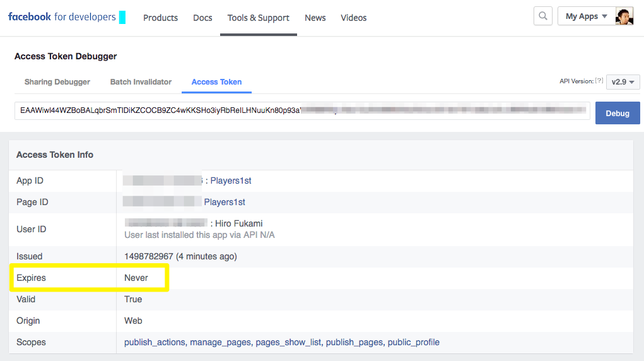Open the News menu item
Screen dimensions: 644x361
point(315,18)
